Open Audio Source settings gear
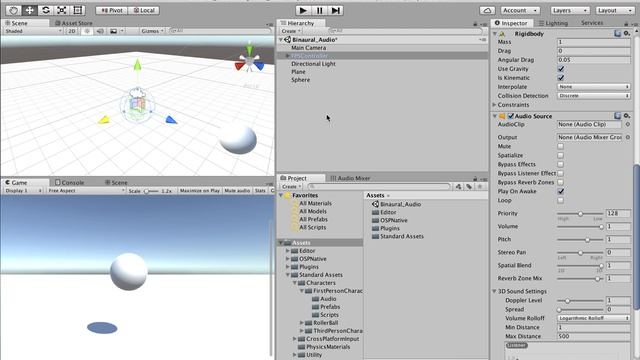 [x=627, y=116]
